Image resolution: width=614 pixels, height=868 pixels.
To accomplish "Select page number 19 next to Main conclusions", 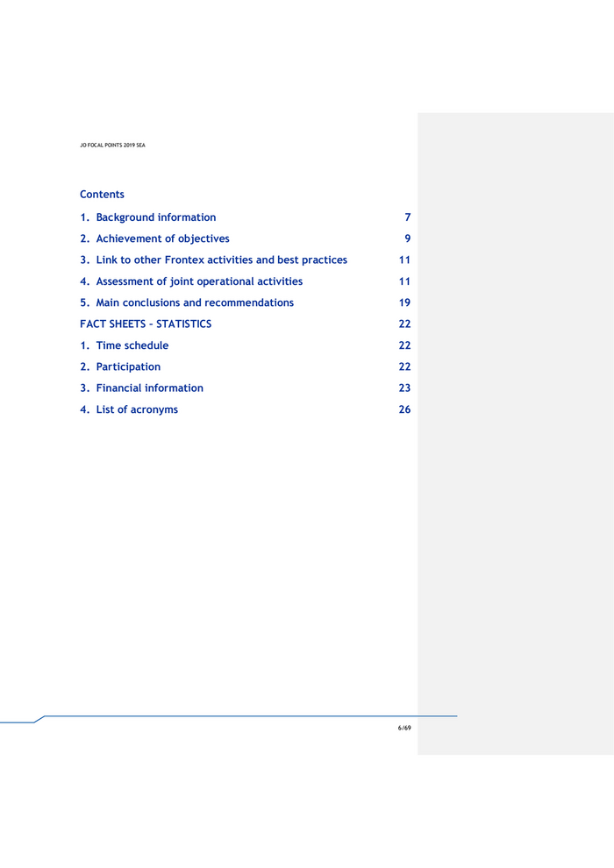I will coord(404,302).
